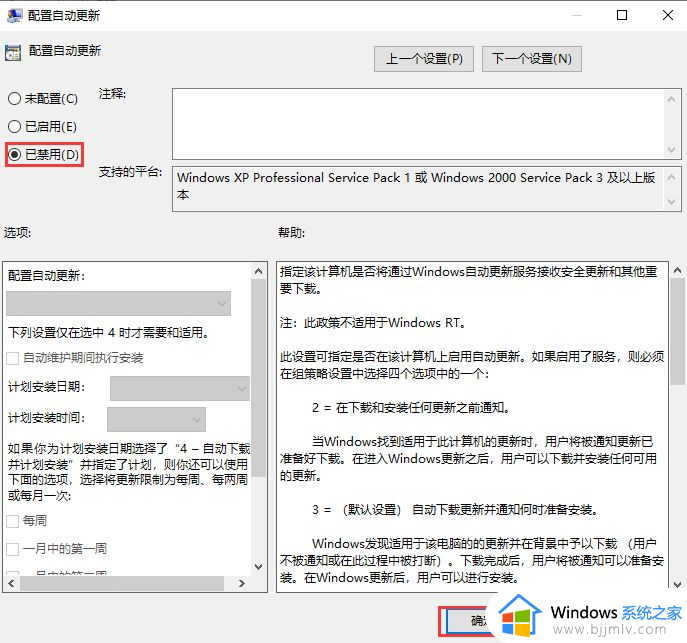Tick the 一月中的第一周 checkbox
Image resolution: width=687 pixels, height=643 pixels.
click(x=13, y=549)
